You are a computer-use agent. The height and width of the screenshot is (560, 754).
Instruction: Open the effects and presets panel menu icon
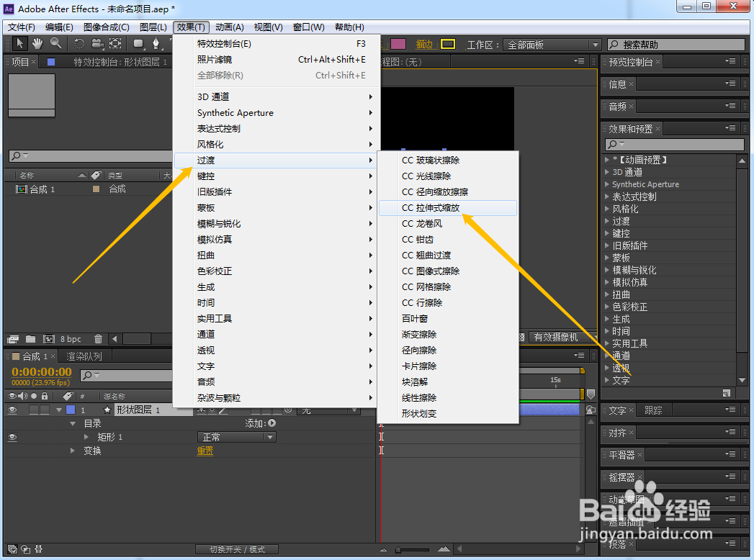730,128
